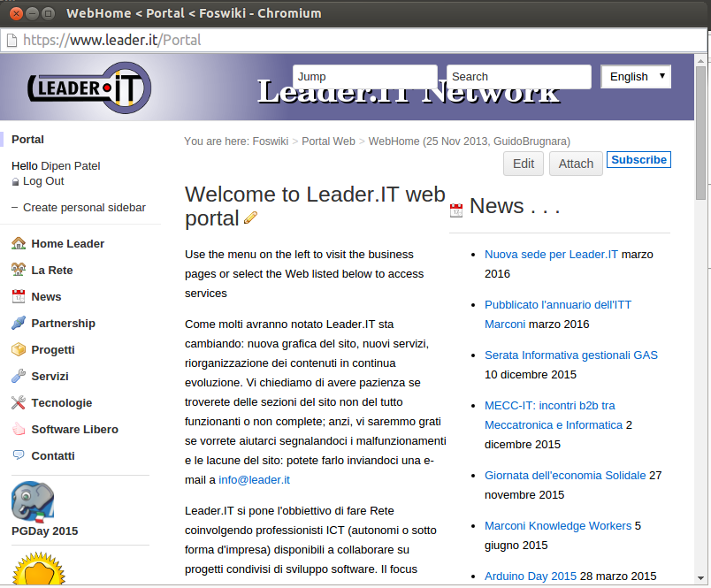
Task: Click the calendar icon next to News heading
Action: [456, 210]
